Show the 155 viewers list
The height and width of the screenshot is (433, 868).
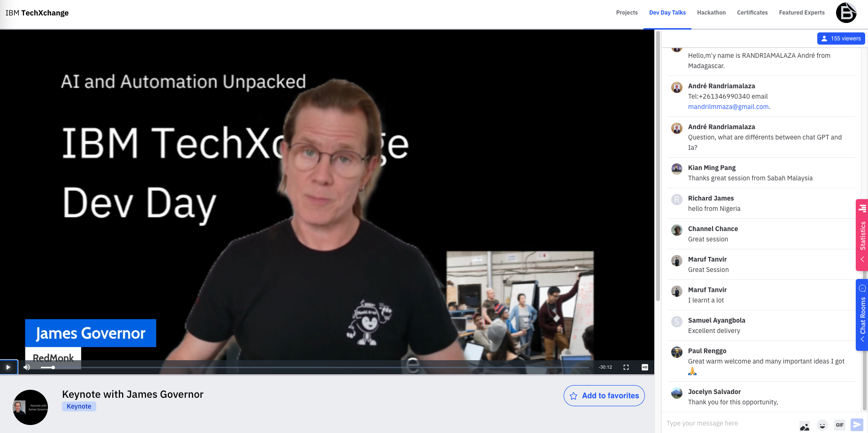coord(841,39)
